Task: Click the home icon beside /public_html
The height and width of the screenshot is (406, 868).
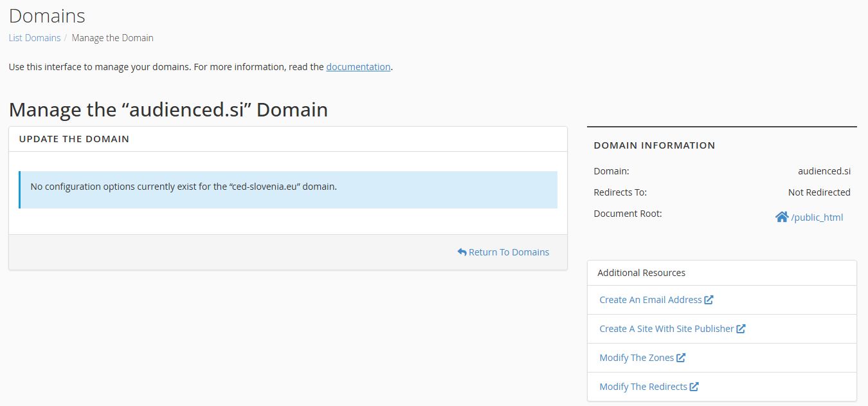Action: pyautogui.click(x=781, y=217)
